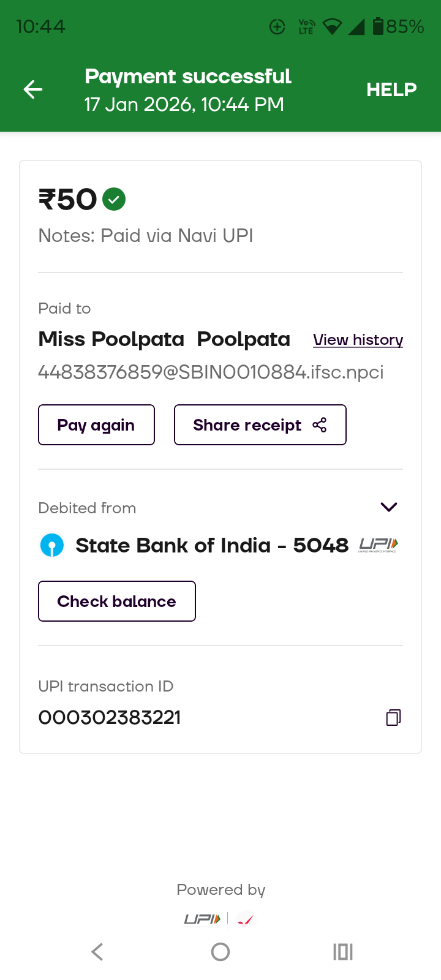441x980 pixels.
Task: Tap the UPI transaction ID number
Action: tap(110, 717)
